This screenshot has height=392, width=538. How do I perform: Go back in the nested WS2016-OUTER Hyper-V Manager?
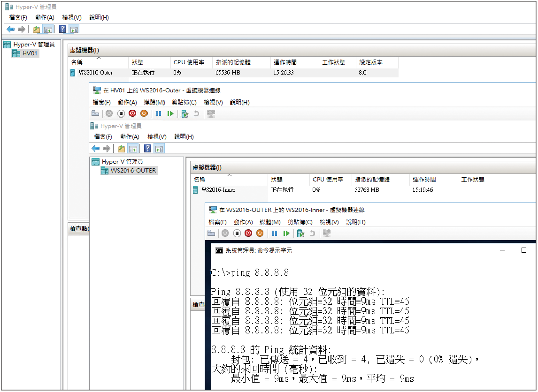95,148
